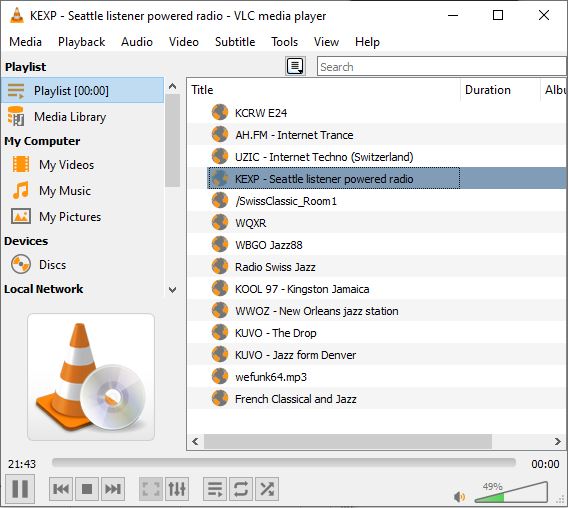568x508 pixels.
Task: Select WWOZ - New Orleans jazz station
Action: (377, 311)
